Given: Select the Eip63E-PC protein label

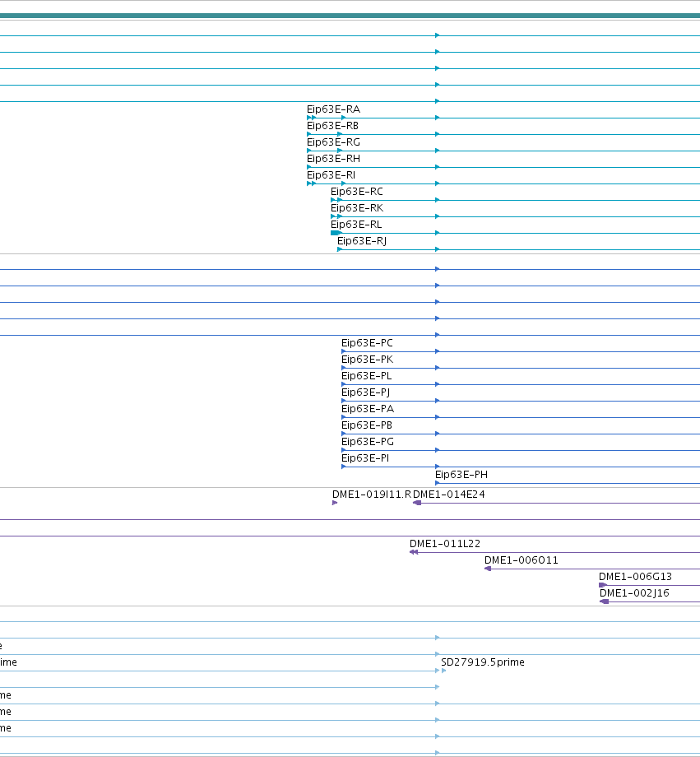Looking at the screenshot, I should click(x=367, y=343).
